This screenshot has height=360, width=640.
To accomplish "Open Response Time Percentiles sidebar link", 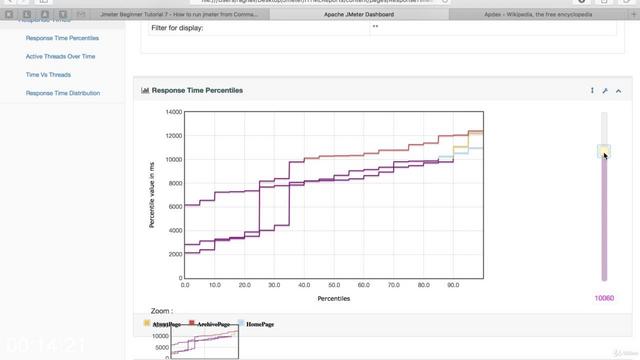I will pyautogui.click(x=62, y=38).
